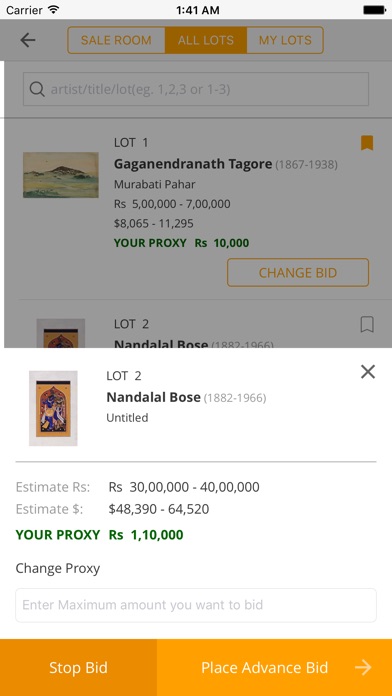The image size is (392, 696).
Task: Tap the battery icon in status bar
Action: click(374, 10)
